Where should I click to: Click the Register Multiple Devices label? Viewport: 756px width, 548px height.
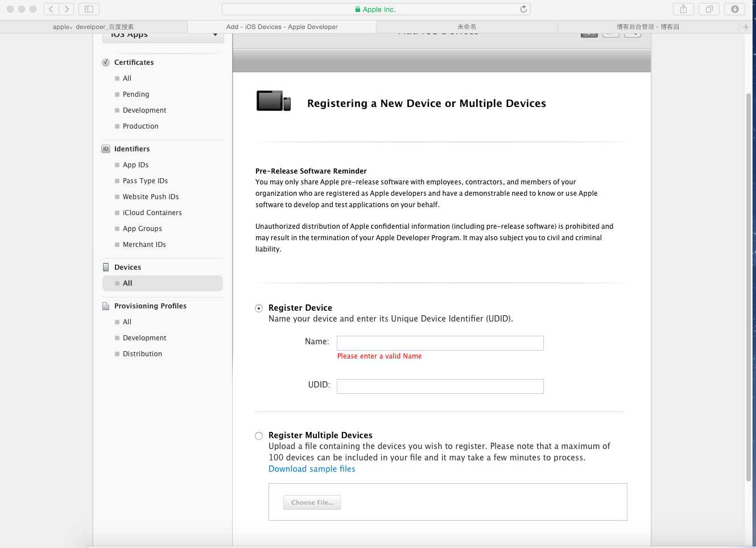click(x=320, y=435)
